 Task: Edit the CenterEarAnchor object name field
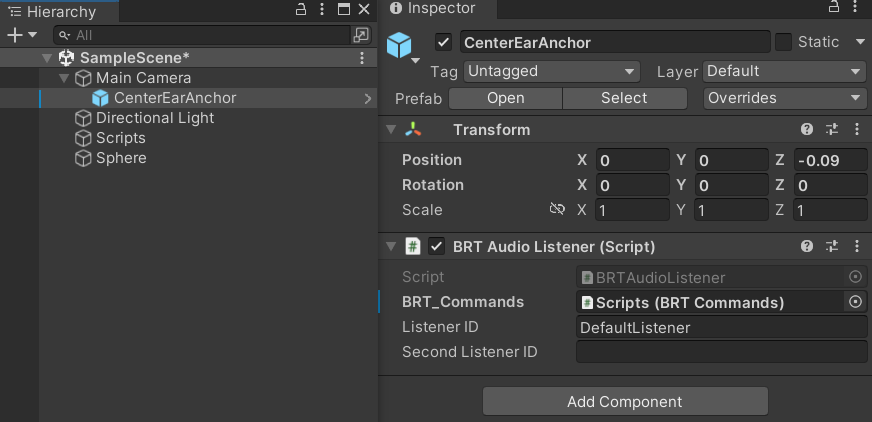[615, 42]
